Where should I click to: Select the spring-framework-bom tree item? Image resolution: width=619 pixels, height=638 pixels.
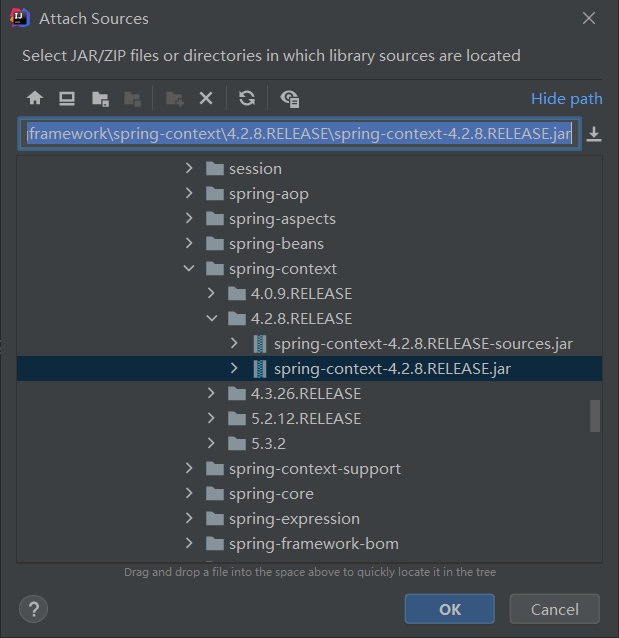(x=314, y=544)
